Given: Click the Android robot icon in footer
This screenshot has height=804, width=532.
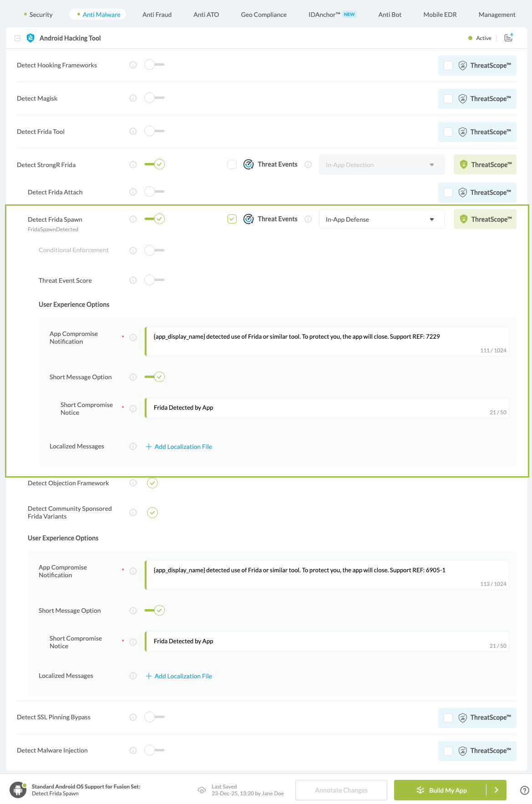Looking at the screenshot, I should pos(18,790).
